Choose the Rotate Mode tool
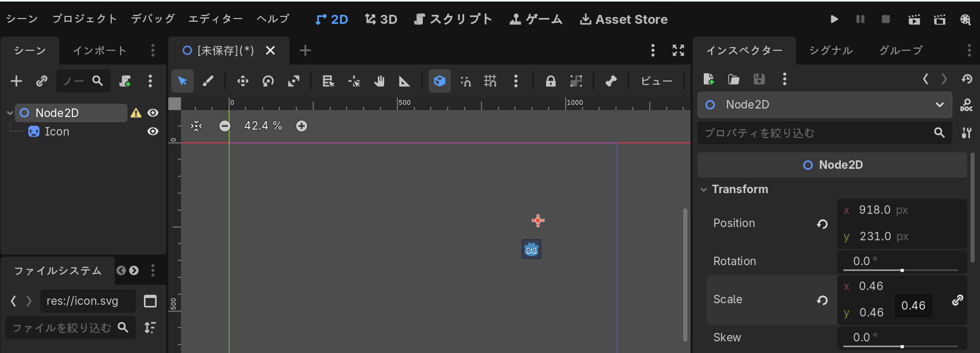Screen dimensions: 980x353 tap(268, 81)
